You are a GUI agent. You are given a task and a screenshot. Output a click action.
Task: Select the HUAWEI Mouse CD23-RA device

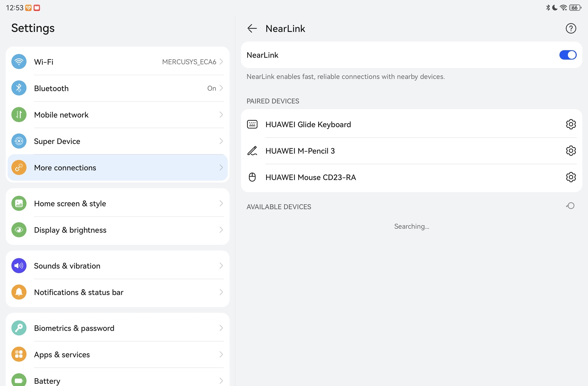pos(411,177)
